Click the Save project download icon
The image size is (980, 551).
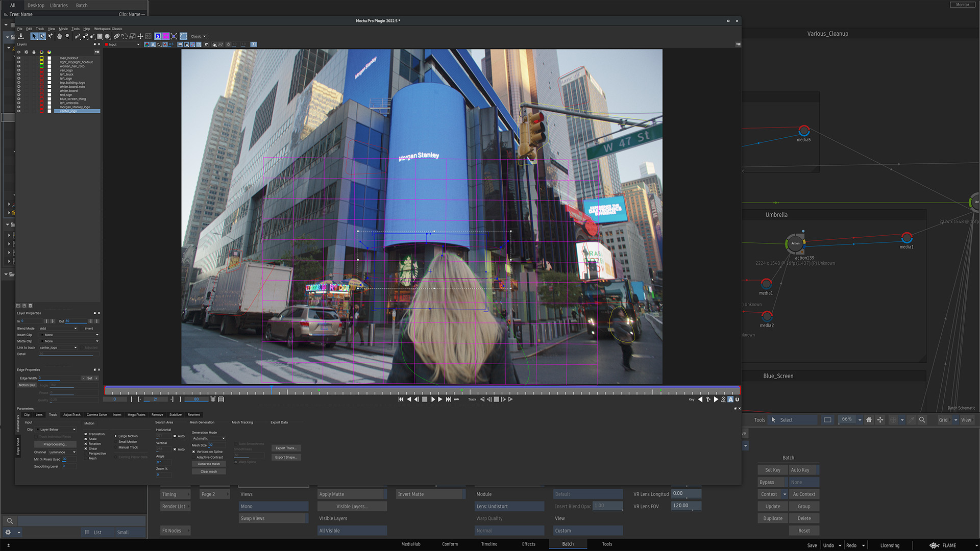21,36
